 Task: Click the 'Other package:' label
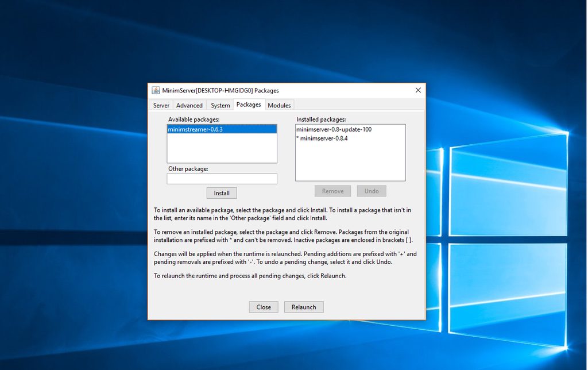click(188, 169)
